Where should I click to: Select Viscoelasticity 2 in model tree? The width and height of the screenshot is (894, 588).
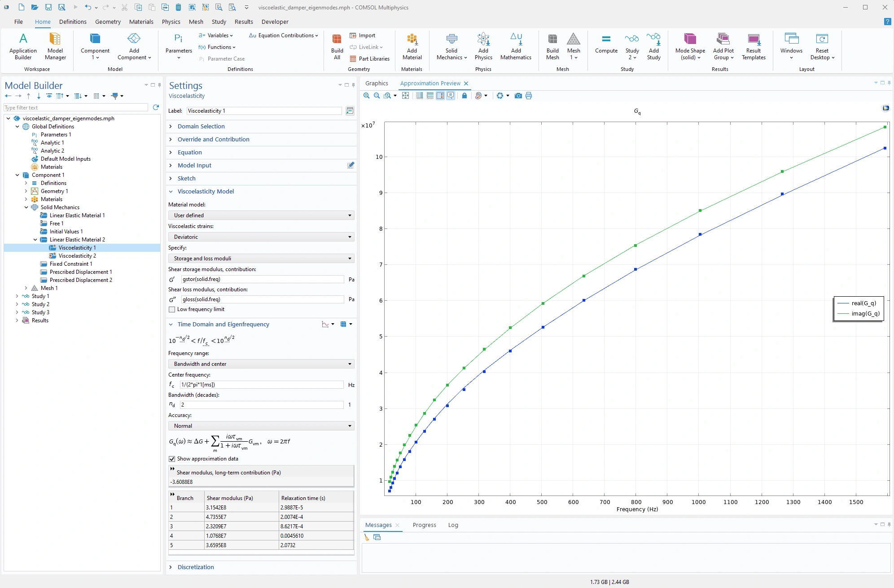pos(77,256)
